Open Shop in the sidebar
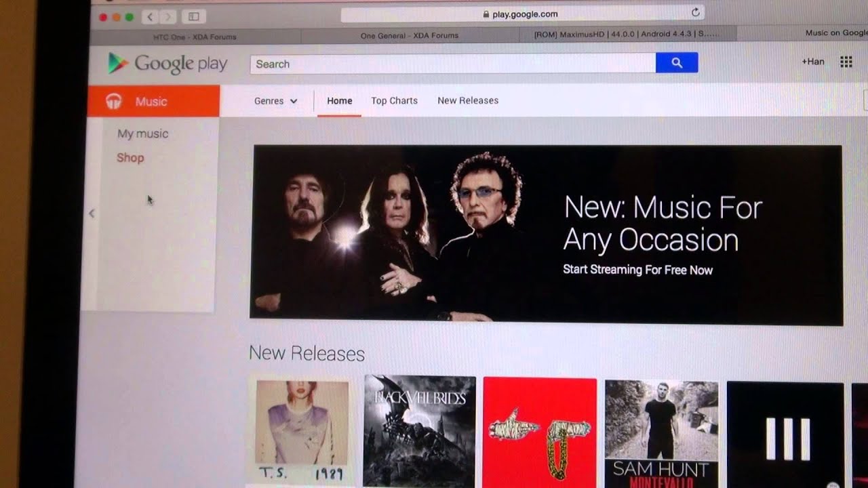This screenshot has height=488, width=868. [130, 157]
